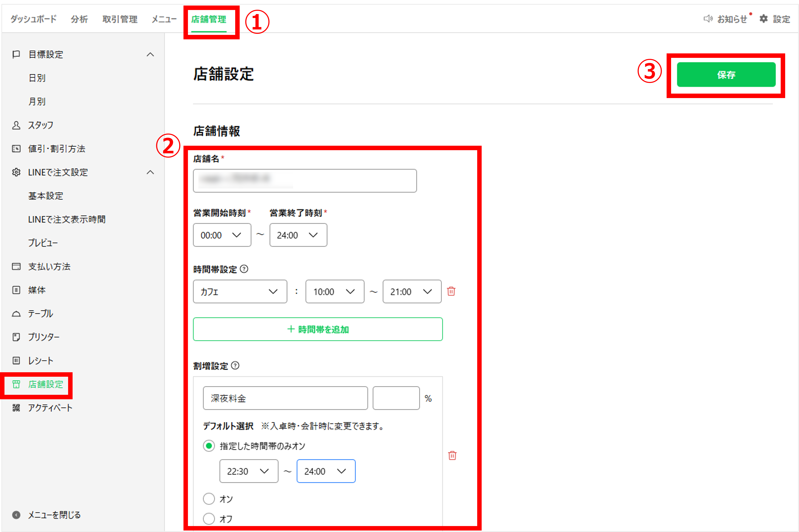Delete the 深夜料金 surcharge entry

click(452, 455)
